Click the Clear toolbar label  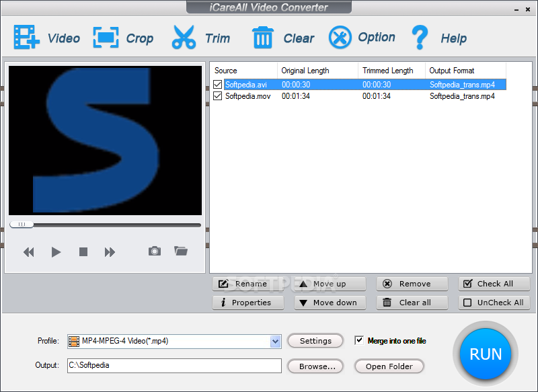click(299, 38)
